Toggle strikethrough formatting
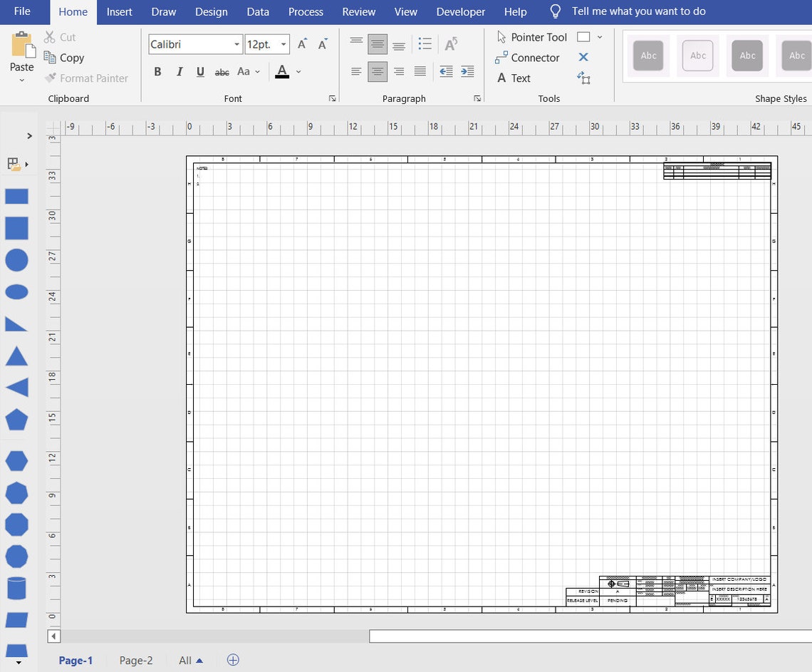812x672 pixels. point(222,71)
